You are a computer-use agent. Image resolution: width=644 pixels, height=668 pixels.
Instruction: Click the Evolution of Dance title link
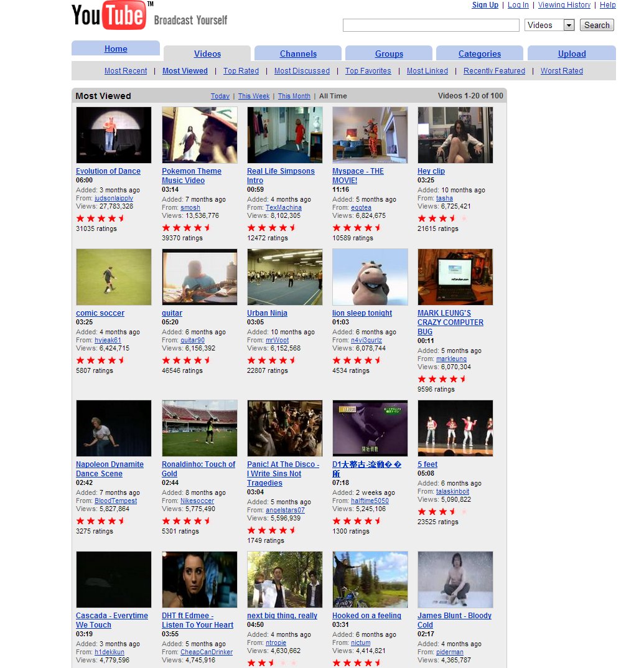pyautogui.click(x=108, y=171)
